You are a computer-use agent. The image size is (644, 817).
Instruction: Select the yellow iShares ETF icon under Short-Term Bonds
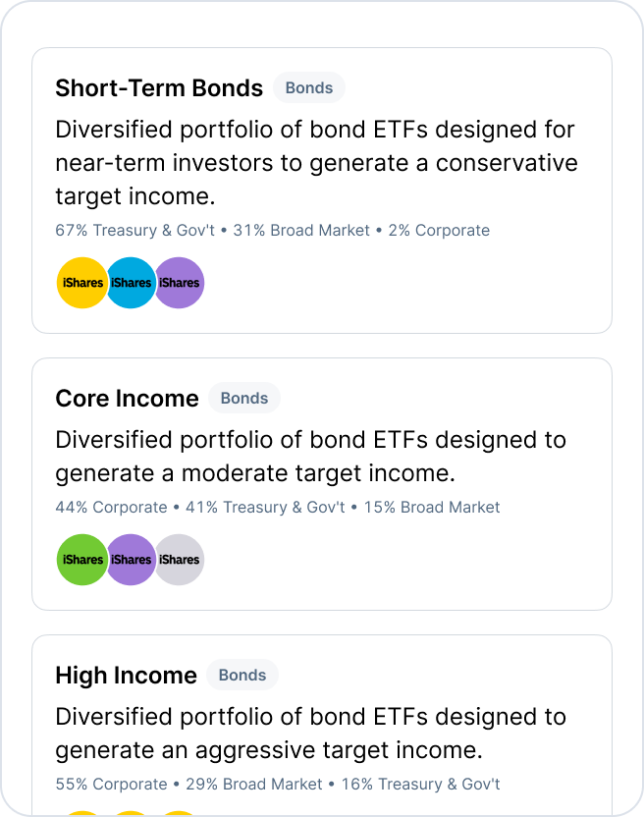(x=82, y=283)
